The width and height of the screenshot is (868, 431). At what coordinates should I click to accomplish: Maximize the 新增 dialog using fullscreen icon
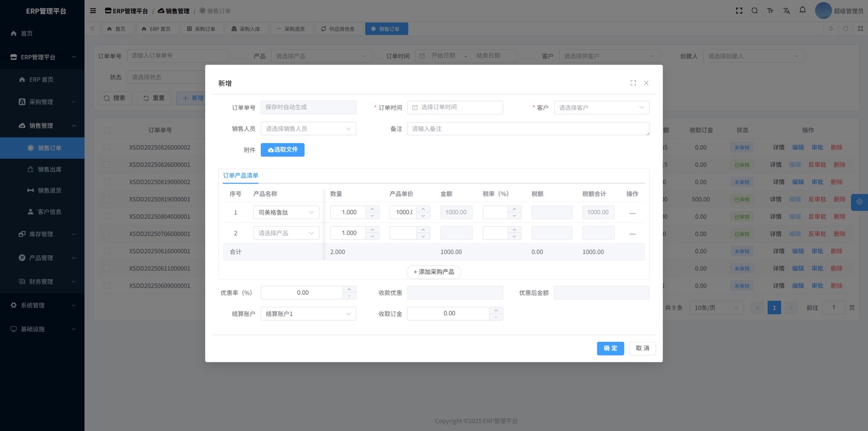pos(633,83)
